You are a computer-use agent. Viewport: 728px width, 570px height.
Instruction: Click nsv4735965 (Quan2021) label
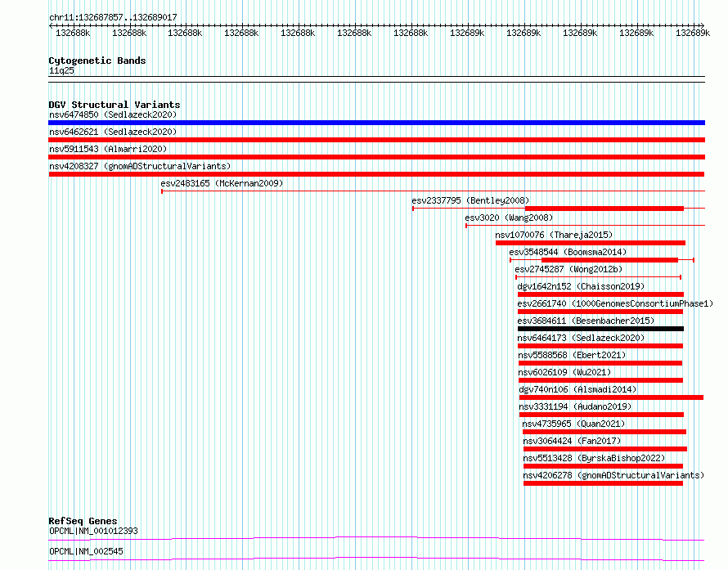point(573,424)
